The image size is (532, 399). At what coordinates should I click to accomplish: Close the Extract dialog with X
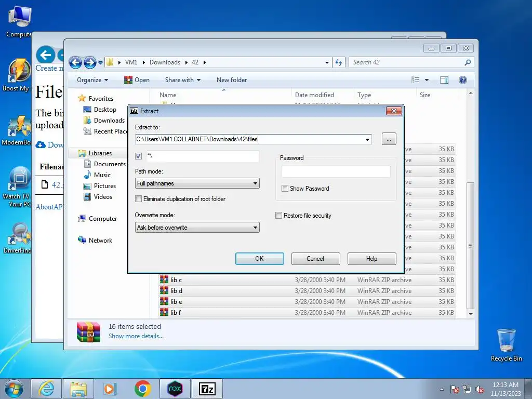tap(394, 111)
